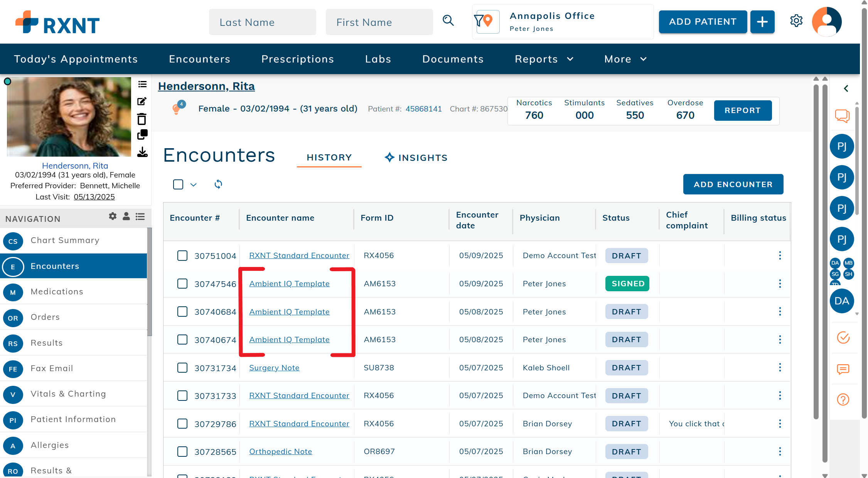Open the large DA user avatar

[x=842, y=301]
